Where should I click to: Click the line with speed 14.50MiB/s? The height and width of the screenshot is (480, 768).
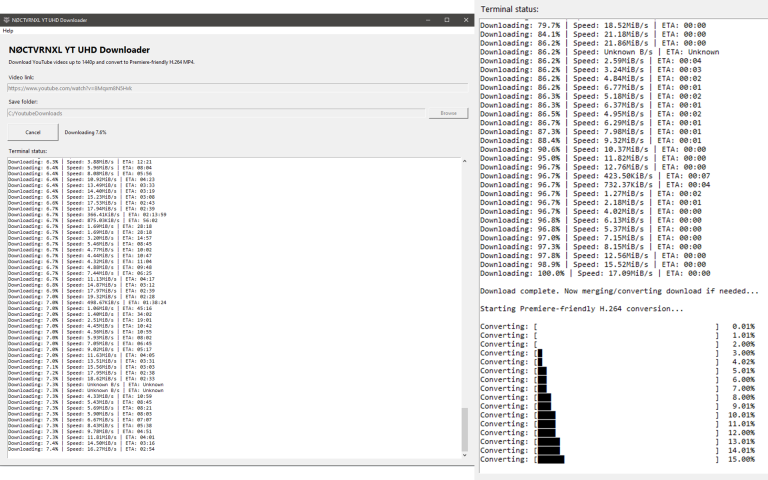[81, 443]
